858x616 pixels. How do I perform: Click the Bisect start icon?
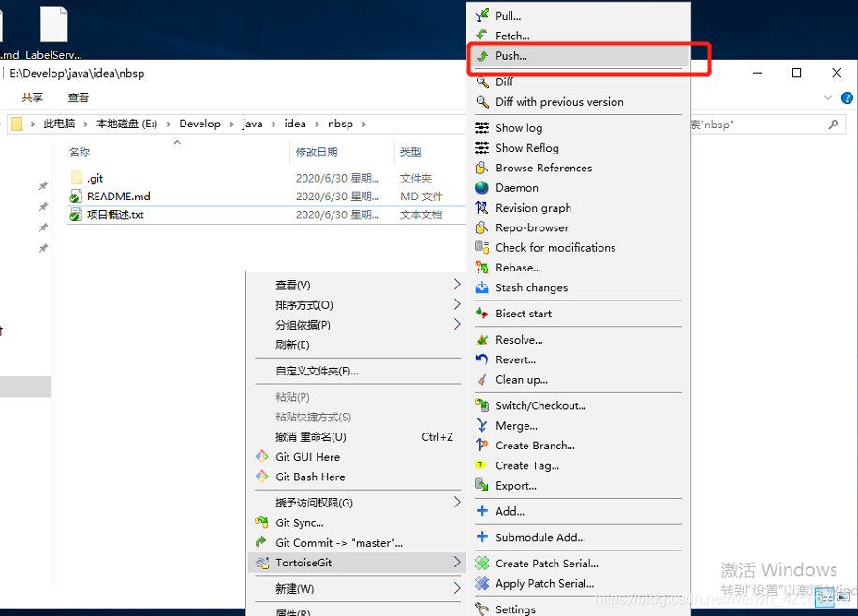click(x=482, y=314)
